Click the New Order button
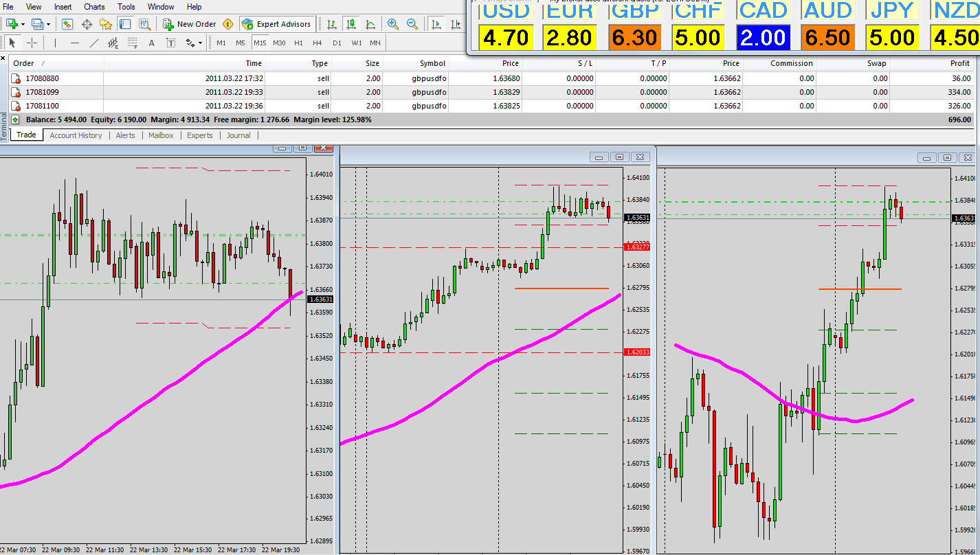The height and width of the screenshot is (555, 980). coord(190,24)
